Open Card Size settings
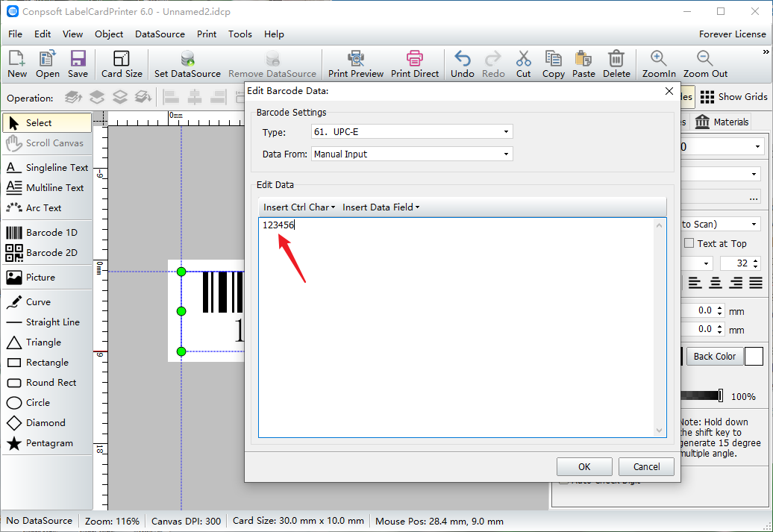Screen dimensions: 773x532 click(x=122, y=64)
